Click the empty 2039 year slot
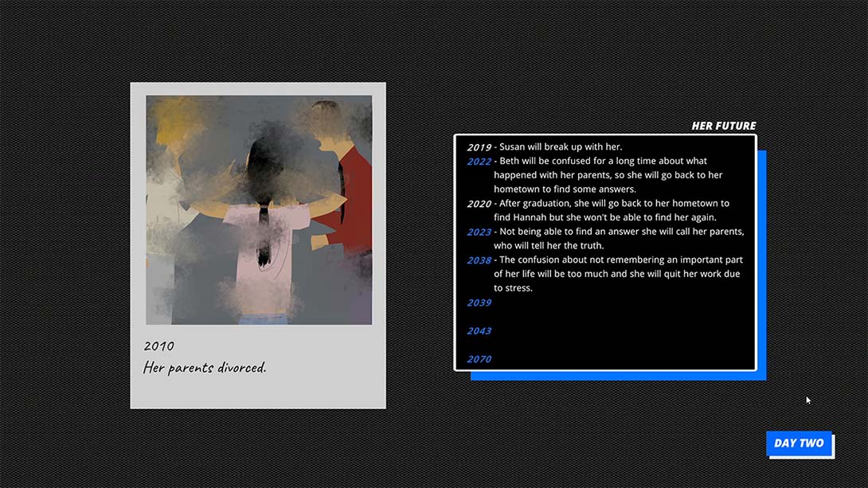Viewport: 868px width, 488px height. (x=479, y=303)
